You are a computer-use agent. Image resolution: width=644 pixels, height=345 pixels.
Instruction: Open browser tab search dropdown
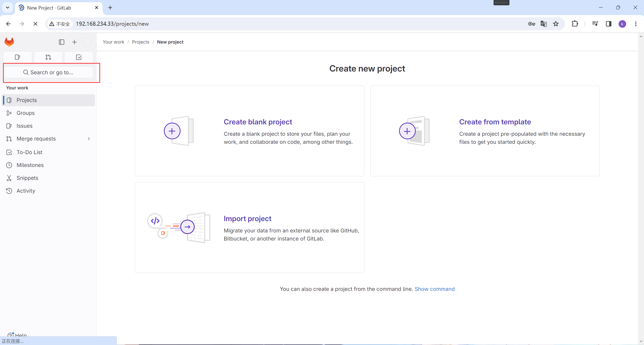8,8
